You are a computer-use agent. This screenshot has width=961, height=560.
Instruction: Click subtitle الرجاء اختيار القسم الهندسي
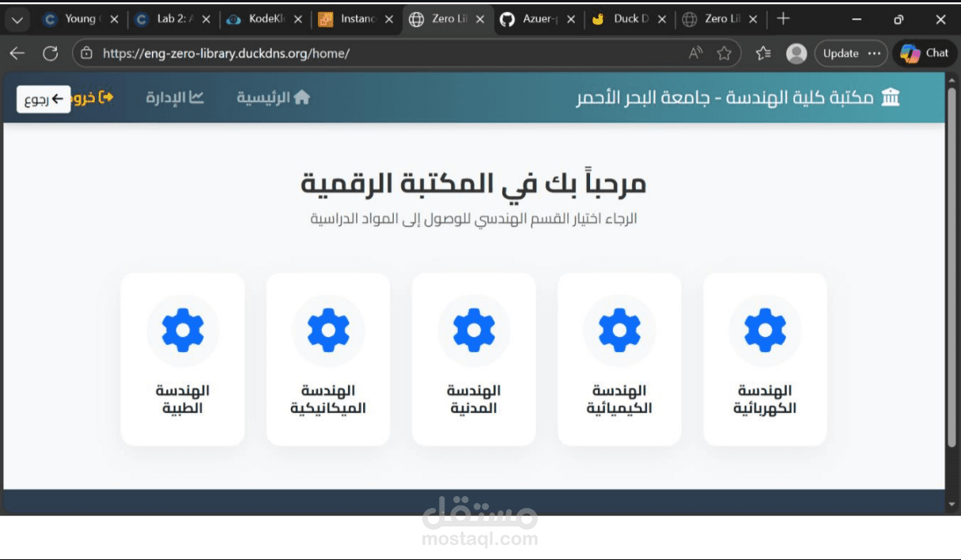click(x=474, y=218)
